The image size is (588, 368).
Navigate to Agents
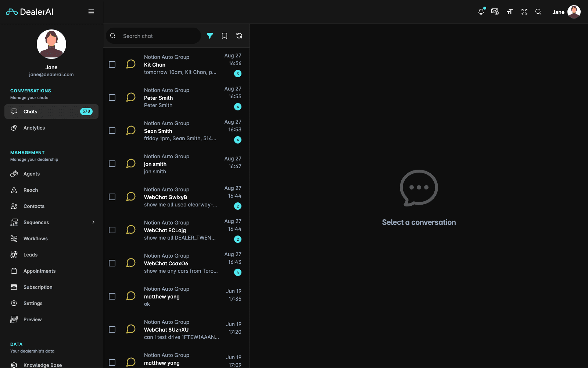(51, 174)
